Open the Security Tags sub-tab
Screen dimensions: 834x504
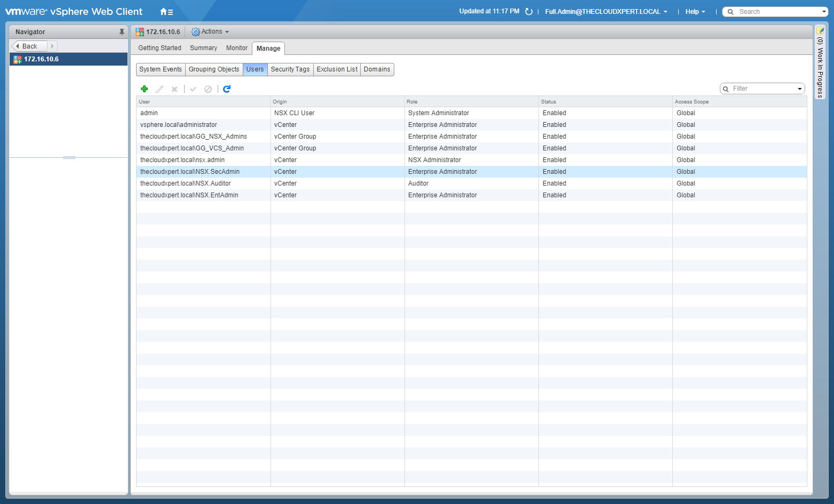(x=290, y=69)
